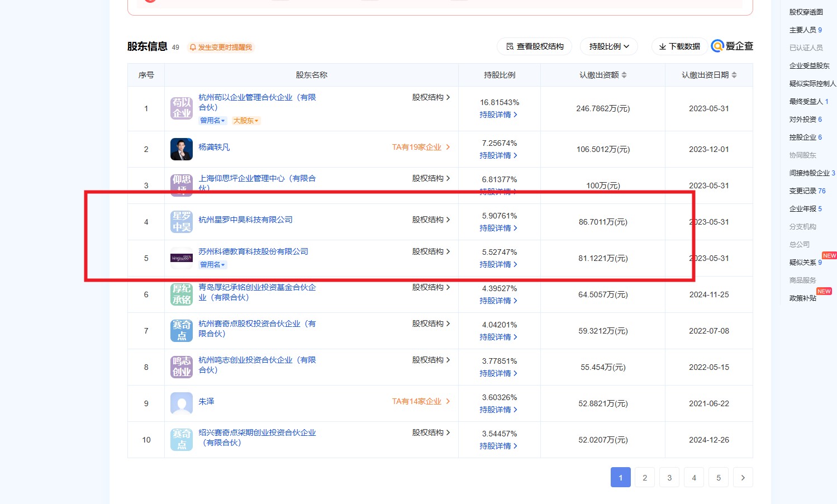Open 股权结构 for 杭州星罗中昊科技有限公司
The width and height of the screenshot is (837, 504).
[431, 220]
